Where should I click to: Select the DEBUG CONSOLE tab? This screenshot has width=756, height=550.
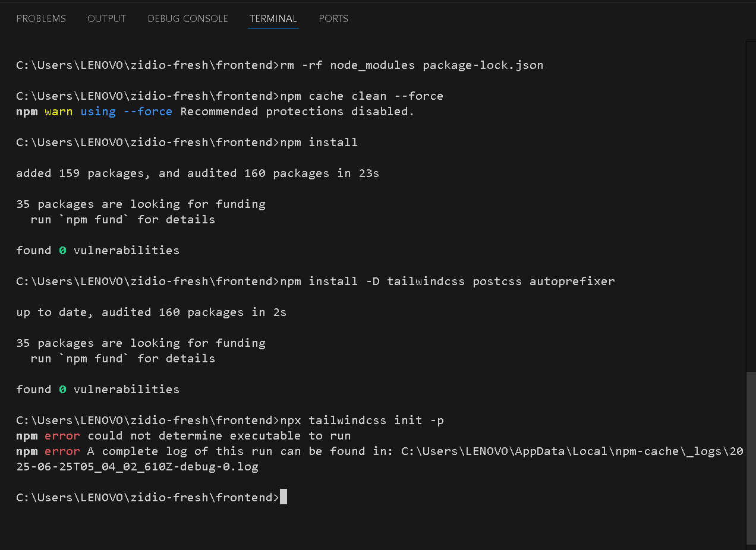pyautogui.click(x=188, y=18)
